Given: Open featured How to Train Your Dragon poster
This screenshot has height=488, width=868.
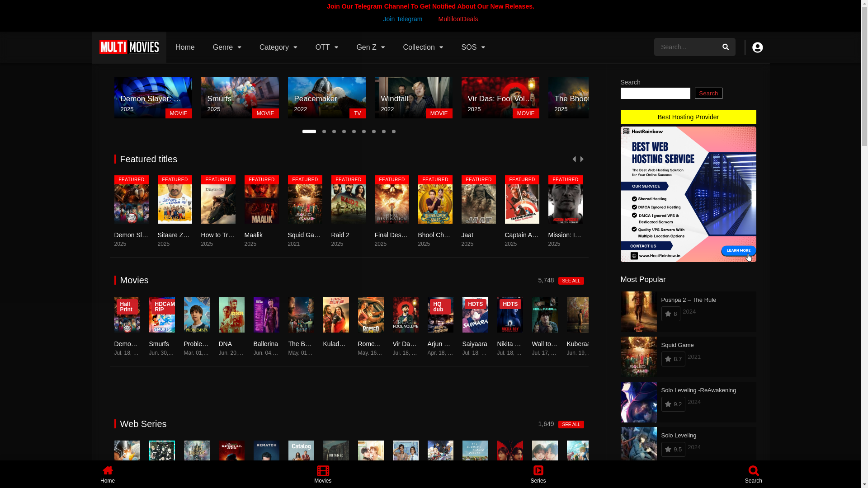Looking at the screenshot, I should pyautogui.click(x=218, y=200).
